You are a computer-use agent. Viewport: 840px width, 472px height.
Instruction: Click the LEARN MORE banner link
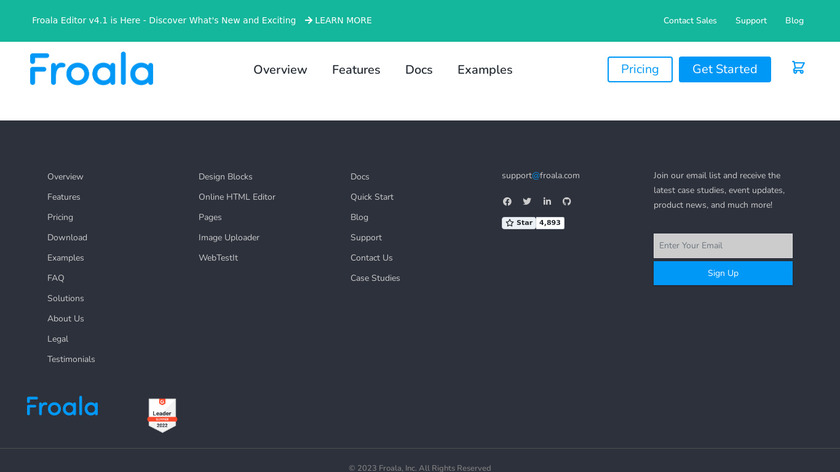(x=338, y=20)
